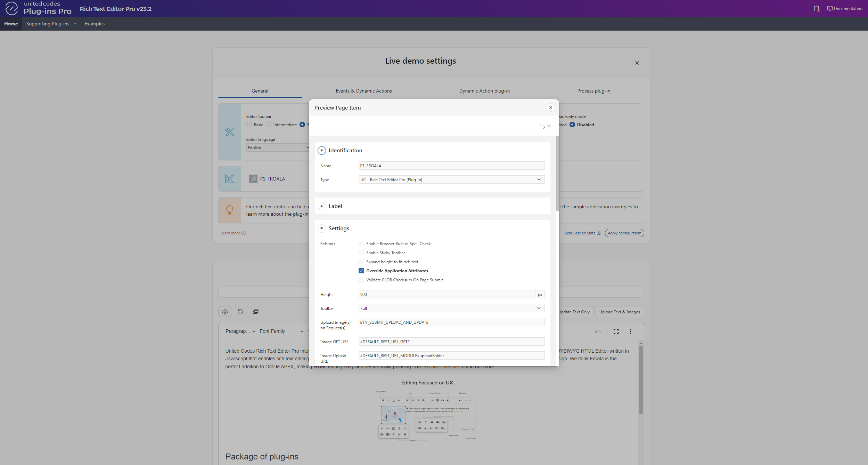Collapse the Settings section
Screen dimensions: 868x465
322,229
